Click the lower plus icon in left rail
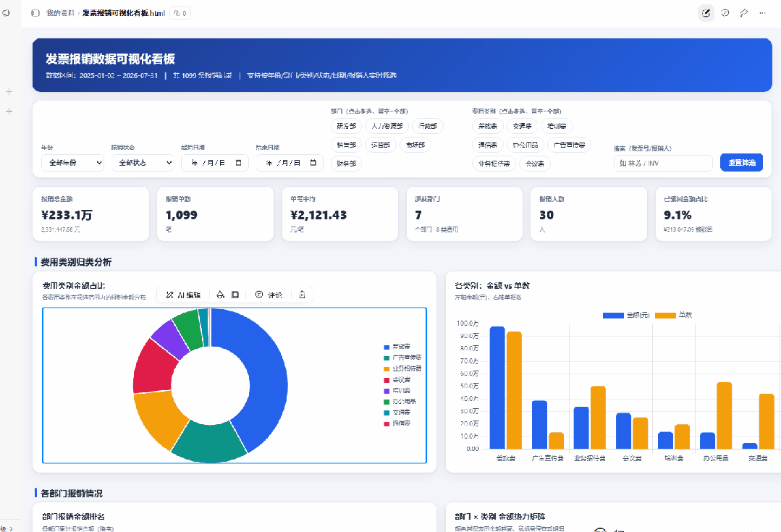This screenshot has height=532, width=781. point(9,111)
